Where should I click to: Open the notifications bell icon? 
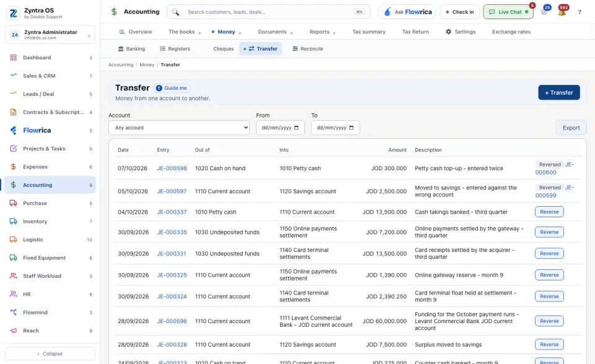pyautogui.click(x=562, y=12)
